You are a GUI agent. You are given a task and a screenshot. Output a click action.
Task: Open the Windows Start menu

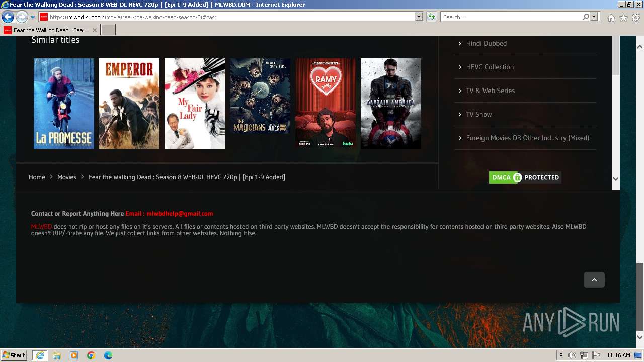(x=14, y=355)
